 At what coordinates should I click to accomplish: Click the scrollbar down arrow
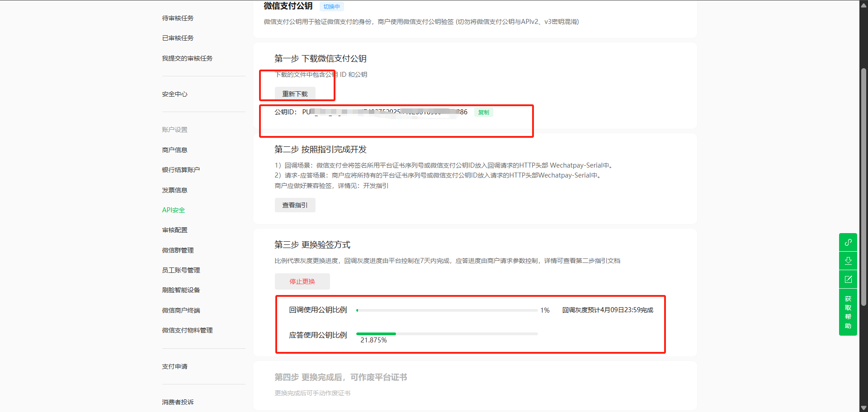[863, 407]
